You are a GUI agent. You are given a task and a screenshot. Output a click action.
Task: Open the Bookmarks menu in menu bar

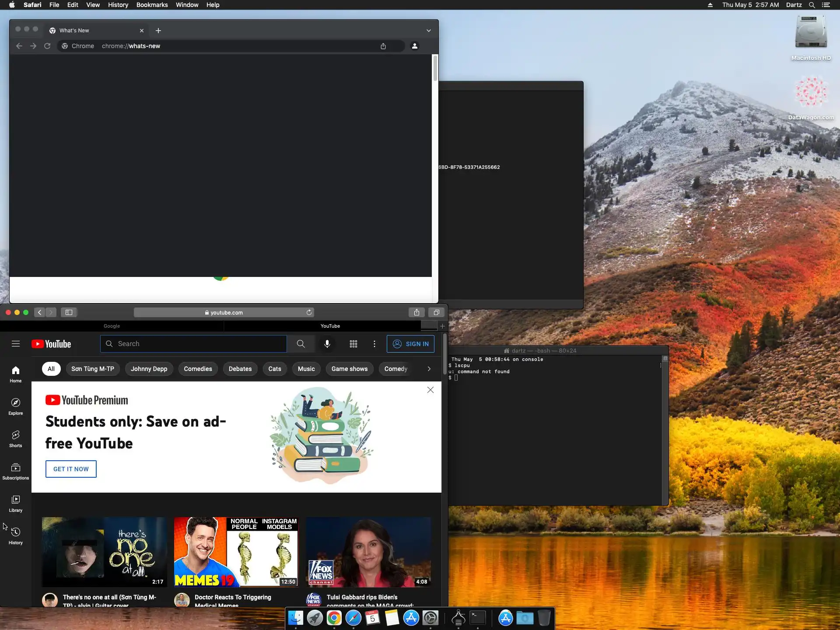click(x=152, y=5)
